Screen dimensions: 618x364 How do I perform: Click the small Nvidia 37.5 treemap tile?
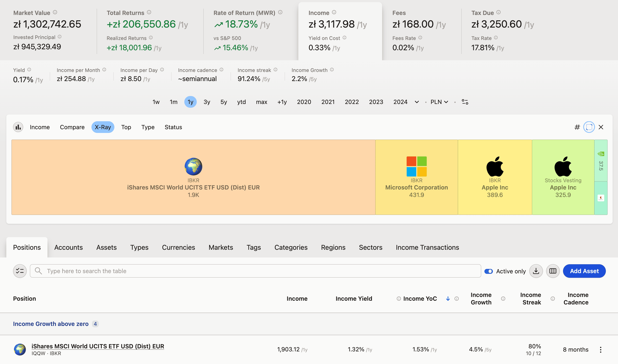[x=601, y=161]
